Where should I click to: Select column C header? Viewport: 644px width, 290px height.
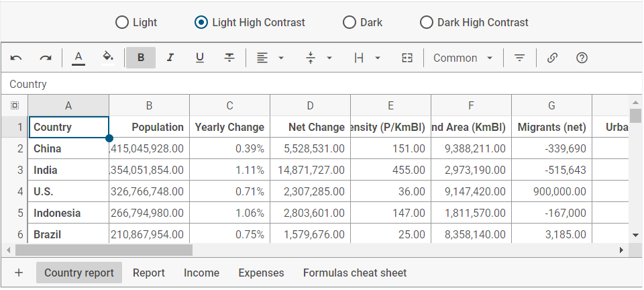229,105
